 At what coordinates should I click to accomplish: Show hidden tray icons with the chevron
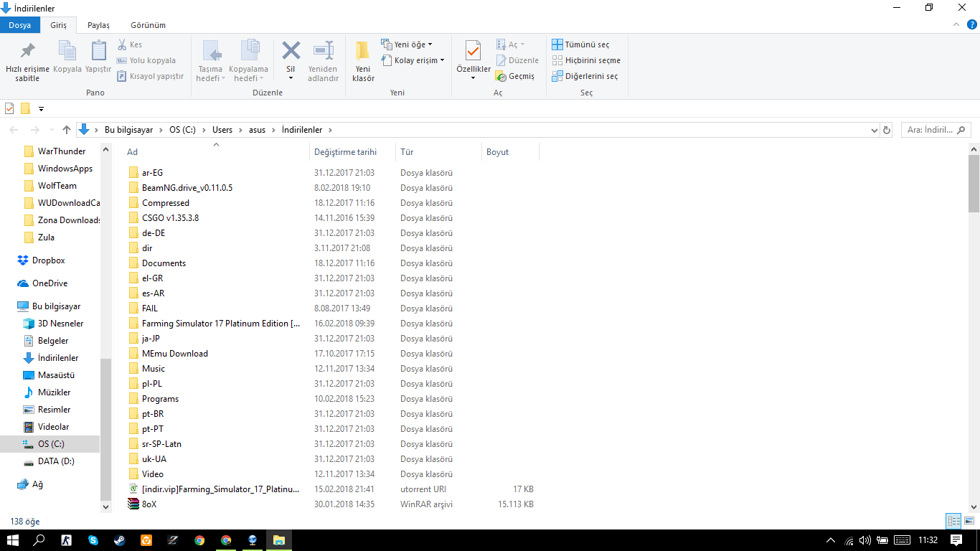pos(831,540)
